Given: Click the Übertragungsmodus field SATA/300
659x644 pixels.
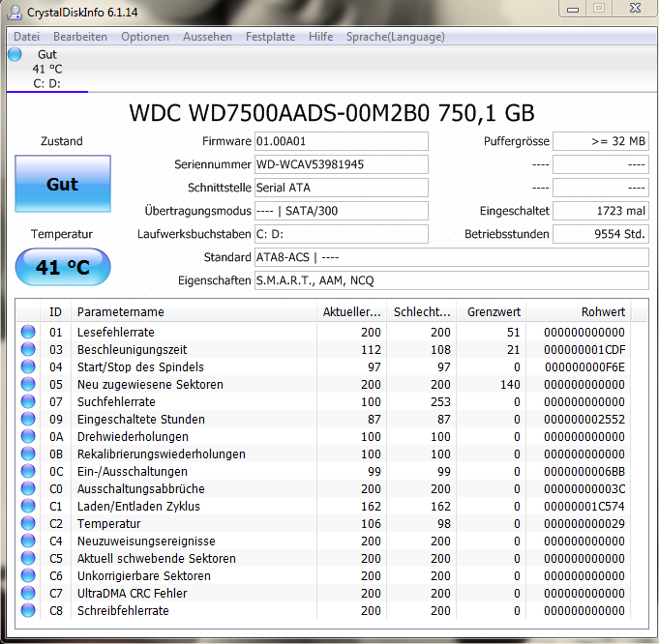Looking at the screenshot, I should tap(342, 211).
